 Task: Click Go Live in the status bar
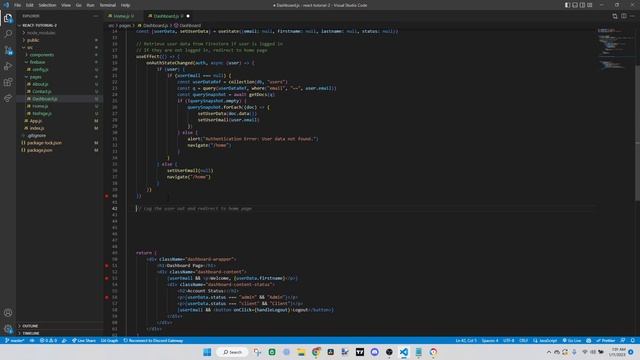[572, 340]
